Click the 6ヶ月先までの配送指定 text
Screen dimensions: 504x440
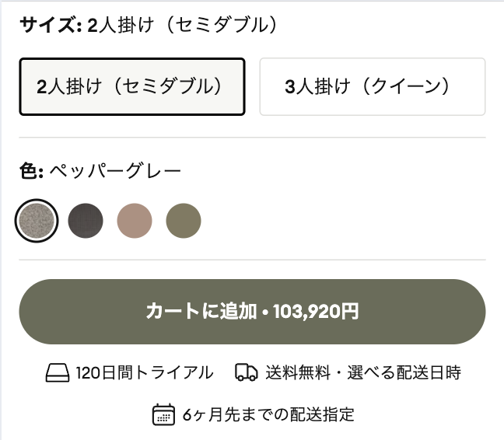268,414
